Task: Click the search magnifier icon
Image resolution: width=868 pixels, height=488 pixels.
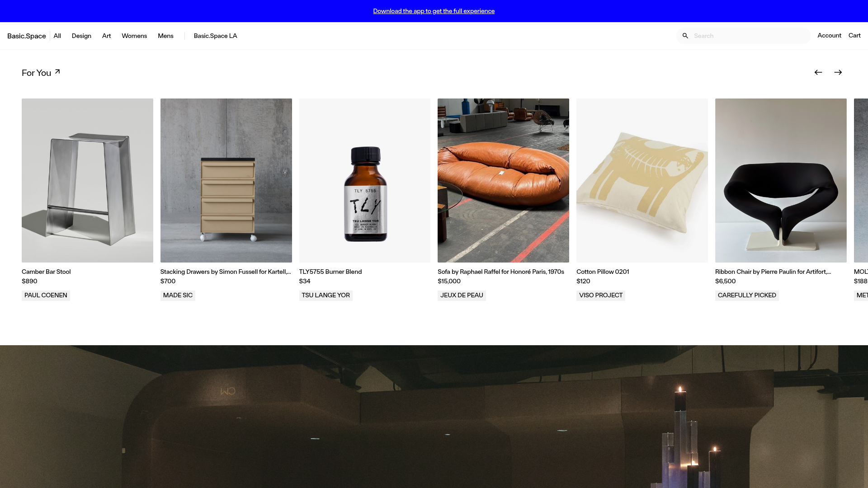Action: coord(685,36)
